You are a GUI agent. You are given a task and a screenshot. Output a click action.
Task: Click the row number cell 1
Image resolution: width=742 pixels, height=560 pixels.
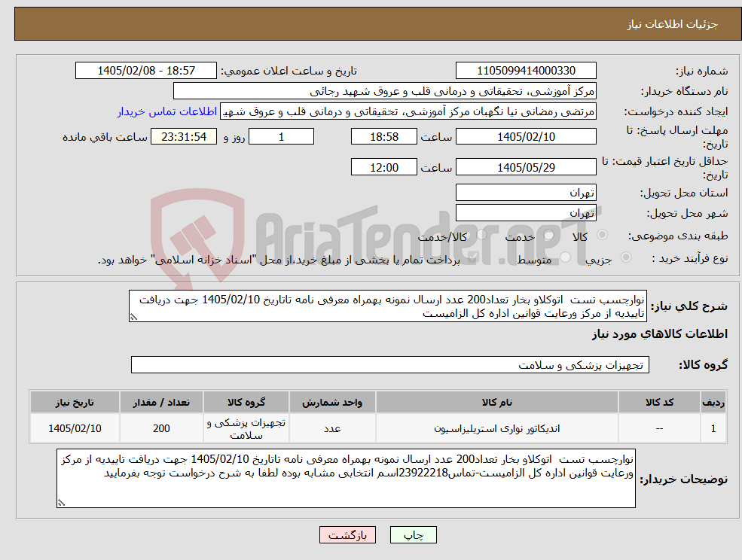[713, 428]
